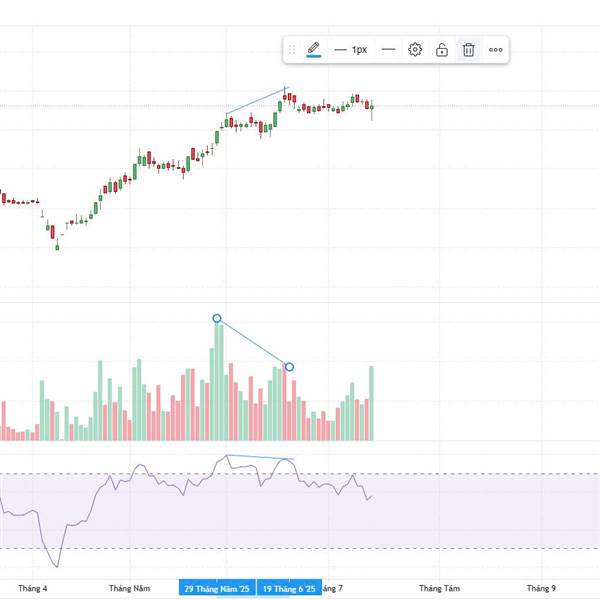Select the lower-right anchor point of volume trend line

pyautogui.click(x=289, y=367)
